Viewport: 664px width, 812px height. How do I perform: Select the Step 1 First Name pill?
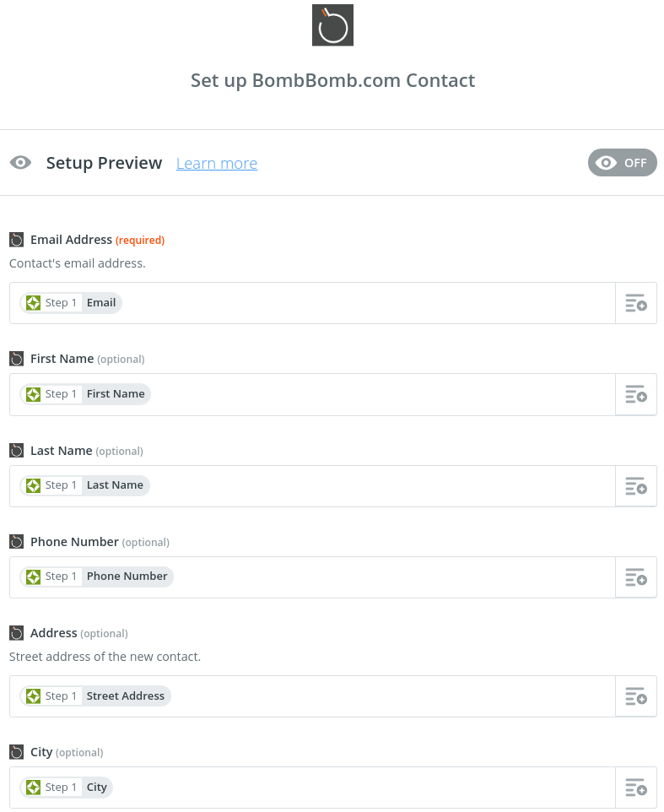tap(85, 394)
